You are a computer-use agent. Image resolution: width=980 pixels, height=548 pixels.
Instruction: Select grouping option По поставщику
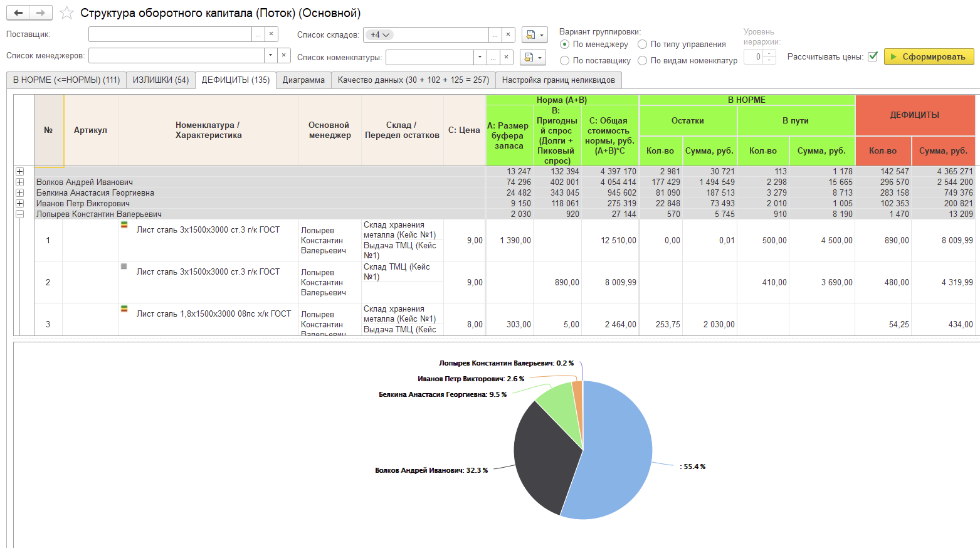pos(565,61)
